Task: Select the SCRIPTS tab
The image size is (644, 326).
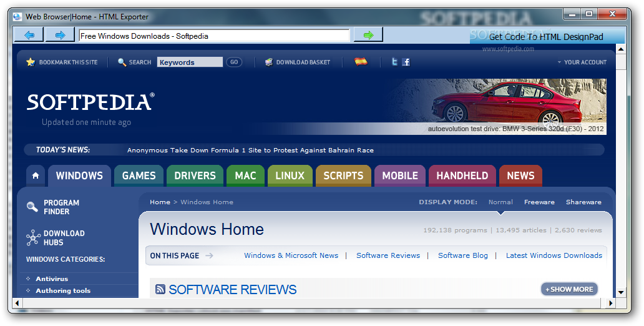Action: (x=343, y=175)
